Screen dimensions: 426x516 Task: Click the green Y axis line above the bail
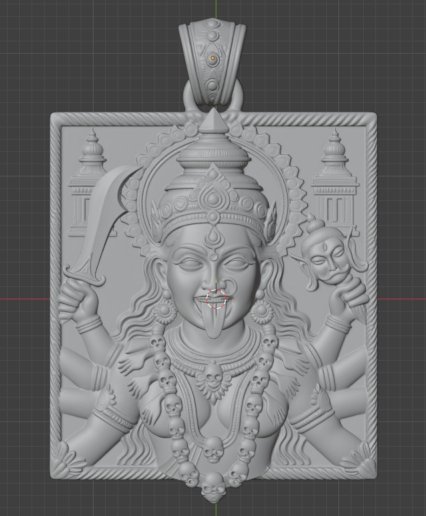(216, 9)
